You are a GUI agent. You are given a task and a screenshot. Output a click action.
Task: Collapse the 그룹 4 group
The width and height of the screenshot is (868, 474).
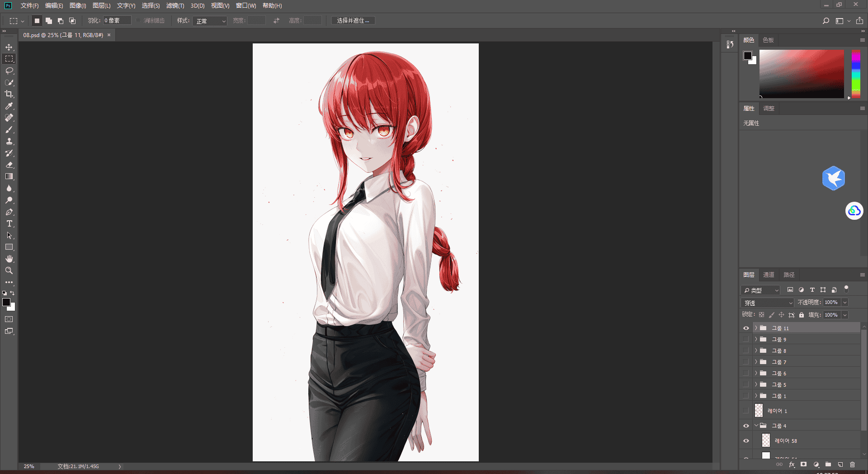click(x=756, y=426)
